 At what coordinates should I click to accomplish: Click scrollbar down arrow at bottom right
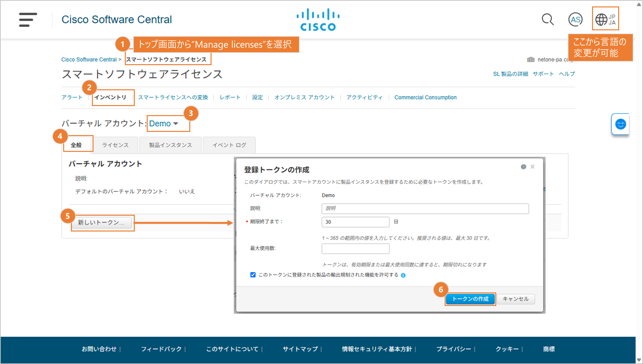pyautogui.click(x=639, y=360)
